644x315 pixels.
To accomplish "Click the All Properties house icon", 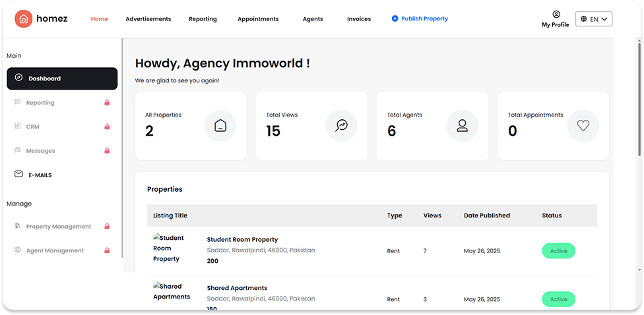I will click(220, 125).
